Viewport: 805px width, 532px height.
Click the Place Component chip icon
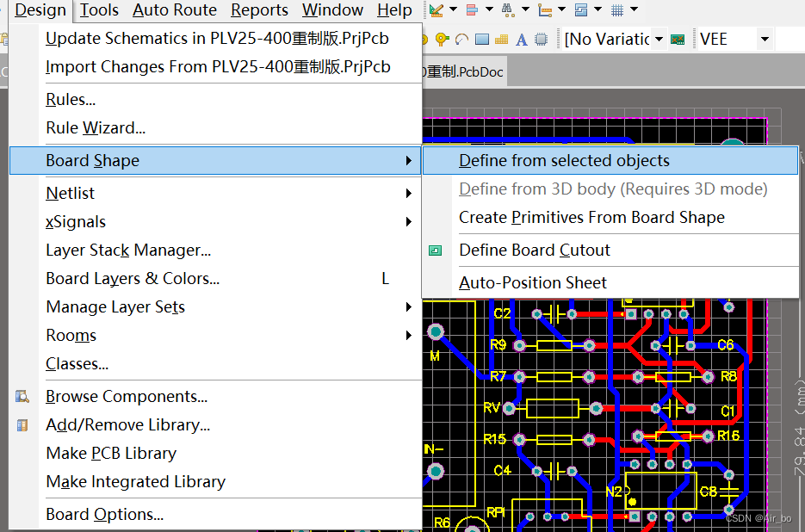coord(542,40)
